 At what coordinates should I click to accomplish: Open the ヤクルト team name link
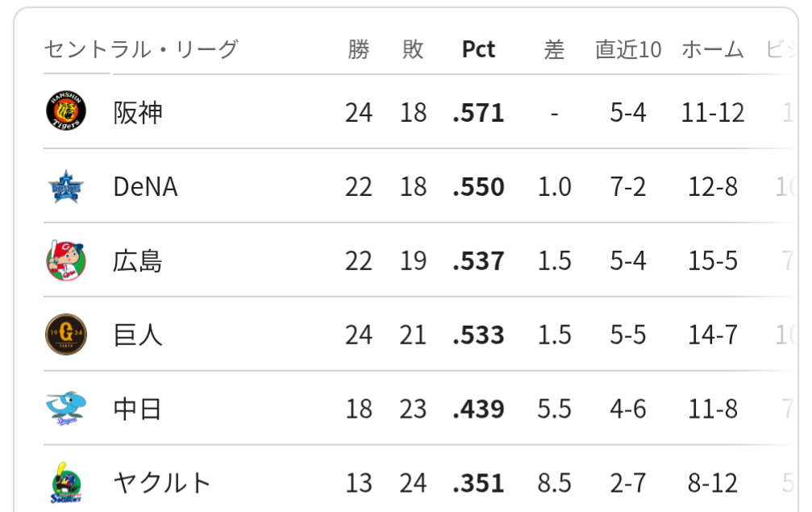tap(161, 482)
